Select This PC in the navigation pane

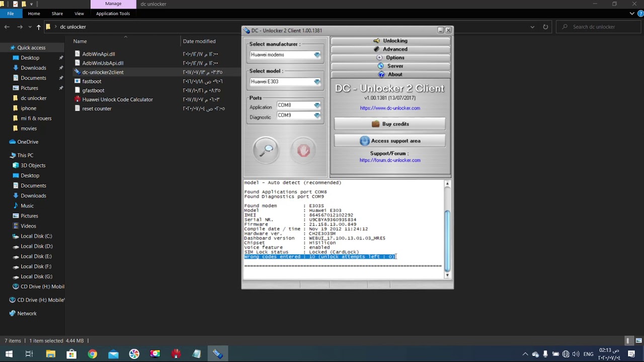(25, 155)
